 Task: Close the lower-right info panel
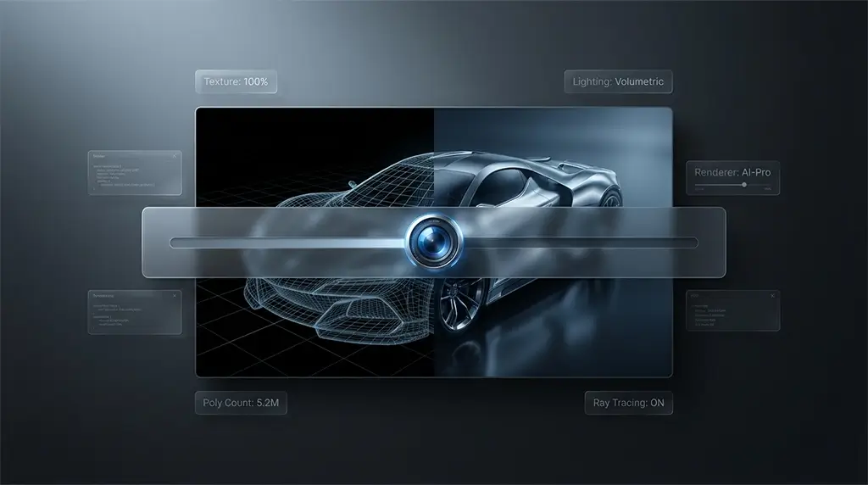click(x=772, y=295)
